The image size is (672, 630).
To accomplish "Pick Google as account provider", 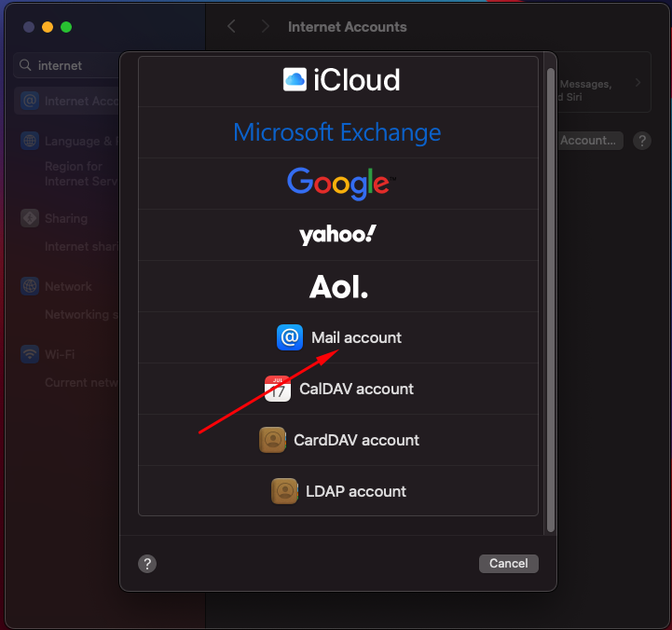I will (338, 184).
